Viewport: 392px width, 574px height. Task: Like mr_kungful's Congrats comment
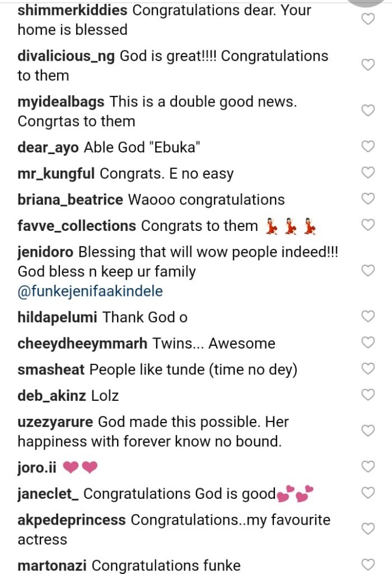click(x=367, y=173)
